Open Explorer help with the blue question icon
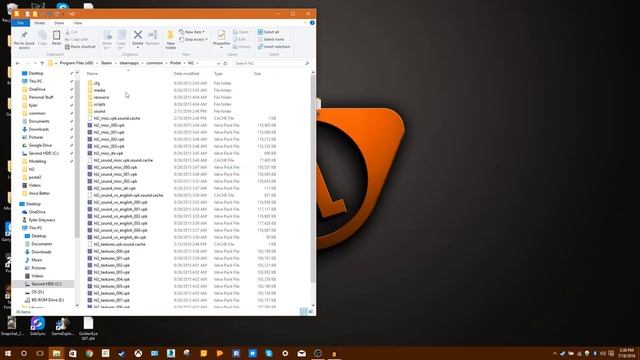Viewport: 640px width, 360px height. (x=312, y=23)
